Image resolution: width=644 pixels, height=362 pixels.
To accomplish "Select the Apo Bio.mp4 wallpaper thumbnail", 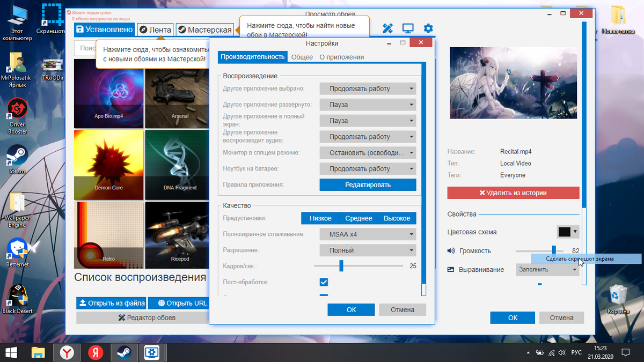I will point(108,94).
